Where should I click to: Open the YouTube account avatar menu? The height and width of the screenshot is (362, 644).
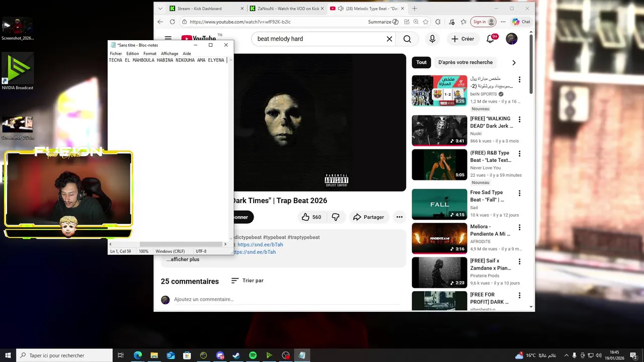512,39
